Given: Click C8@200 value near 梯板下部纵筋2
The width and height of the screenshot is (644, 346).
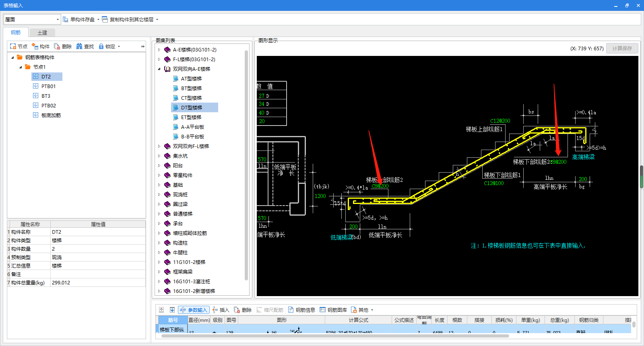Looking at the screenshot, I should click(558, 162).
